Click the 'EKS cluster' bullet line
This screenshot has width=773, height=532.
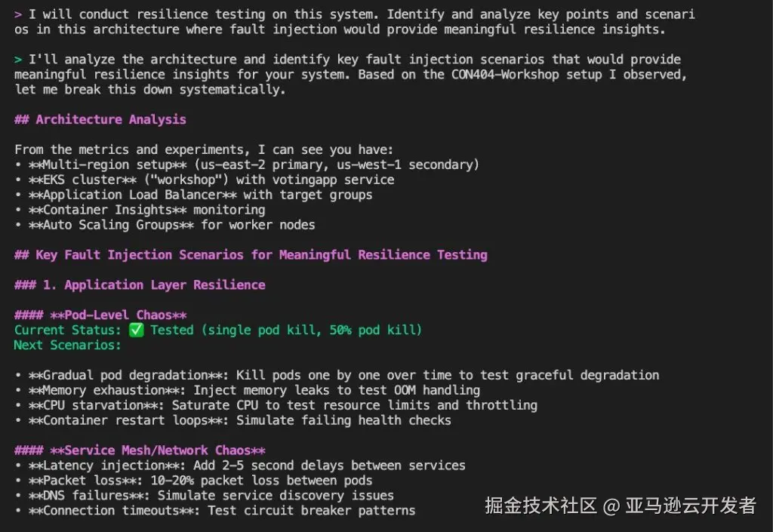point(205,180)
